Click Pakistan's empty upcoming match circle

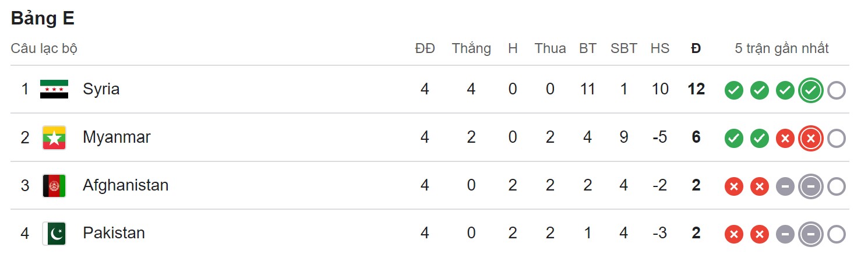tap(836, 234)
